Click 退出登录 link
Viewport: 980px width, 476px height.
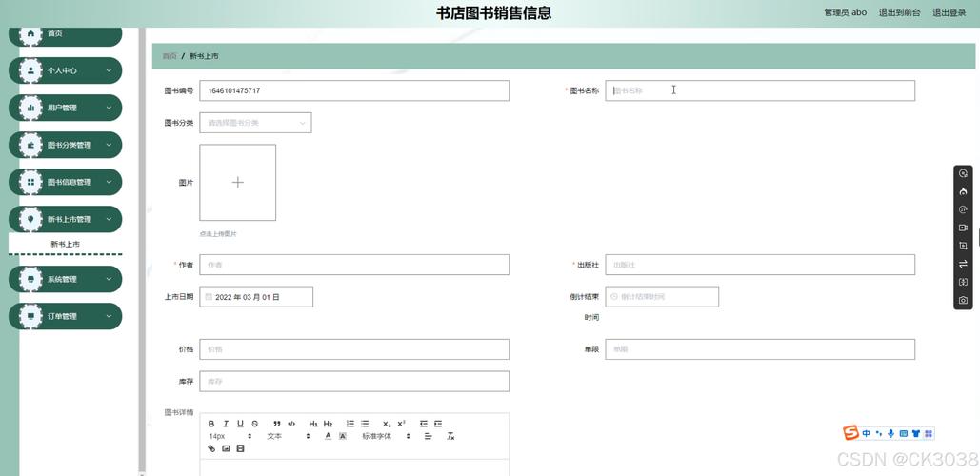click(x=950, y=12)
